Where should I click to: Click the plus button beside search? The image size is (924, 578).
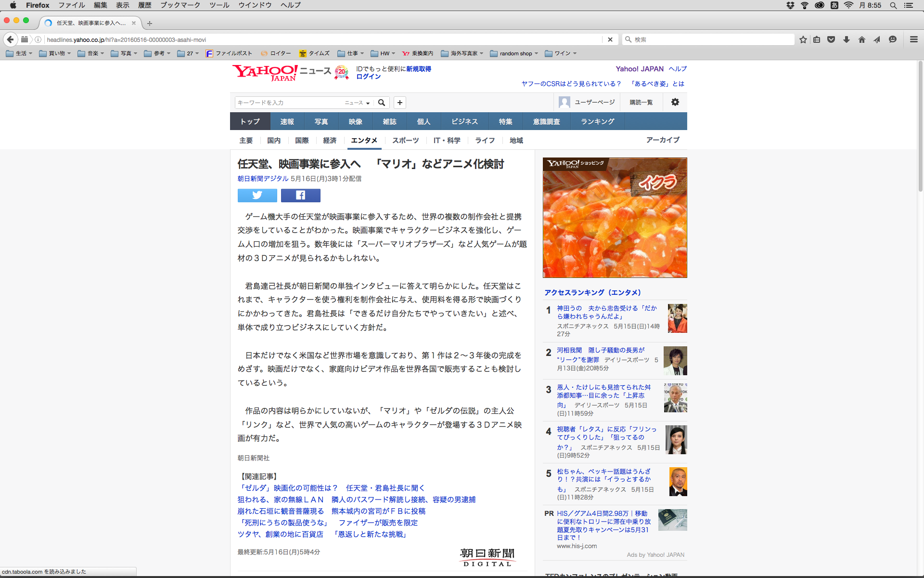point(400,103)
